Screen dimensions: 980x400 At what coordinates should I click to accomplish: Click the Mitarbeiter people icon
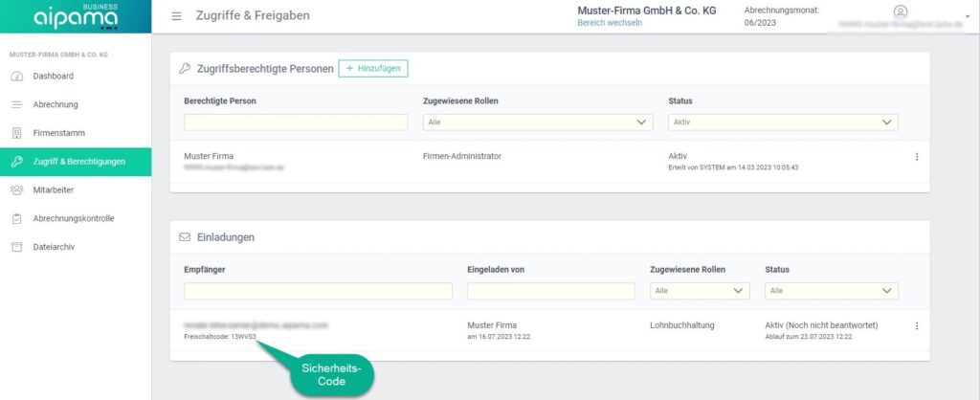point(16,190)
